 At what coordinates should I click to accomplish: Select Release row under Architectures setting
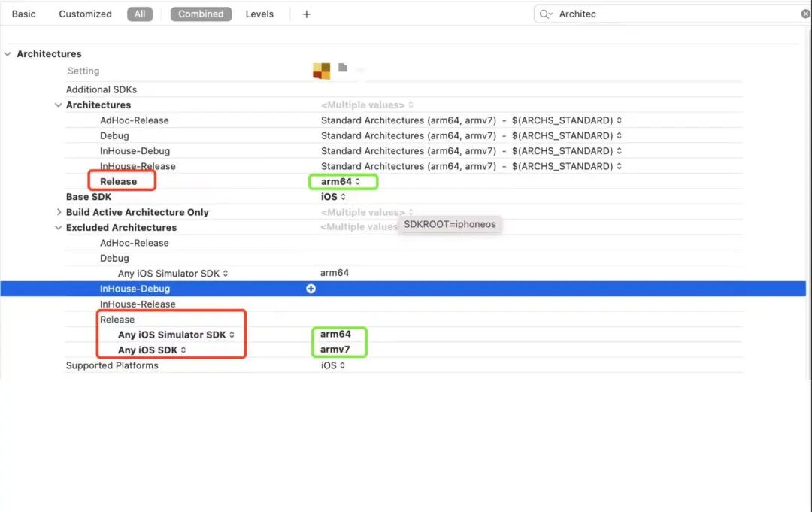pyautogui.click(x=119, y=182)
